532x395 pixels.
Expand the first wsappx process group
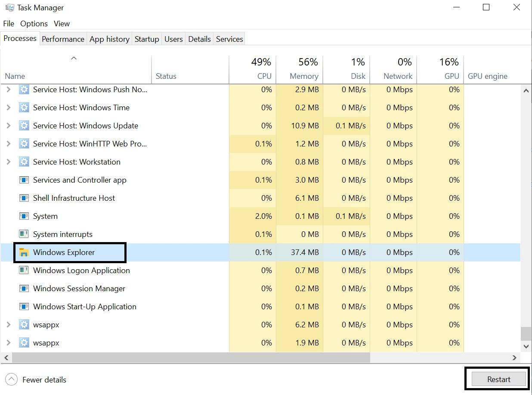coord(8,325)
